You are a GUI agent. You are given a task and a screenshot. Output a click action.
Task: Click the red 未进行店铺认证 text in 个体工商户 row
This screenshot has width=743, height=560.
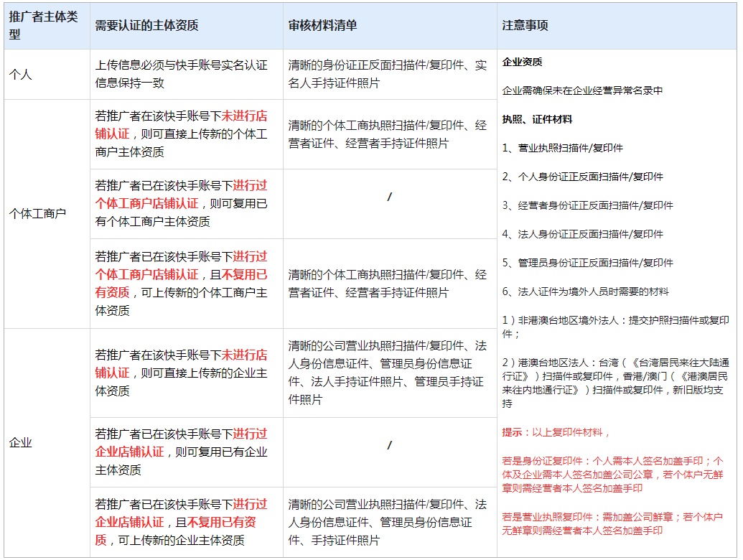[x=181, y=125]
